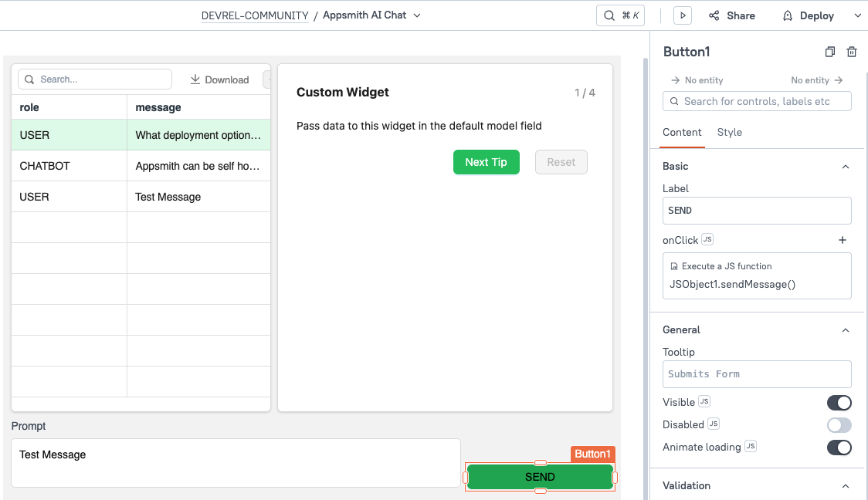Collapse the Validation section

[x=845, y=486]
